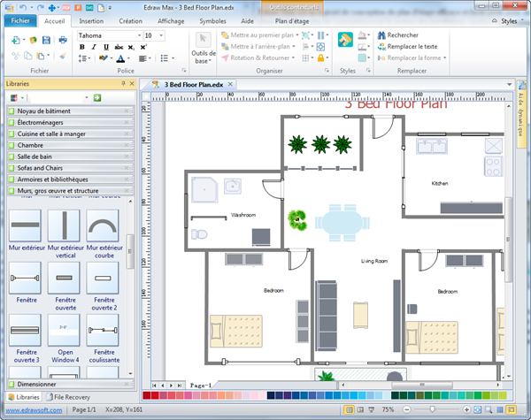Viewport: 531px width, 420px height.
Task: Open the font size dropdown
Action: coord(161,35)
